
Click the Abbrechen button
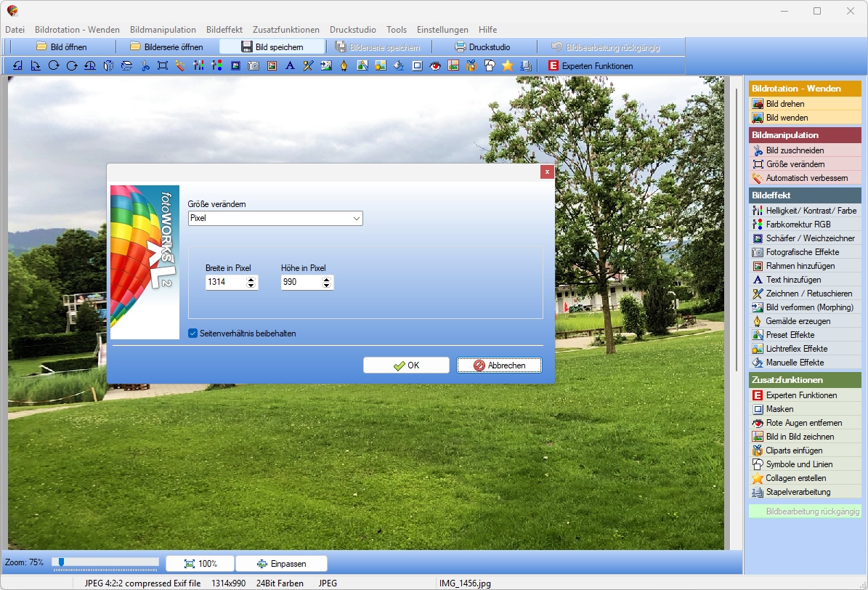tap(499, 365)
